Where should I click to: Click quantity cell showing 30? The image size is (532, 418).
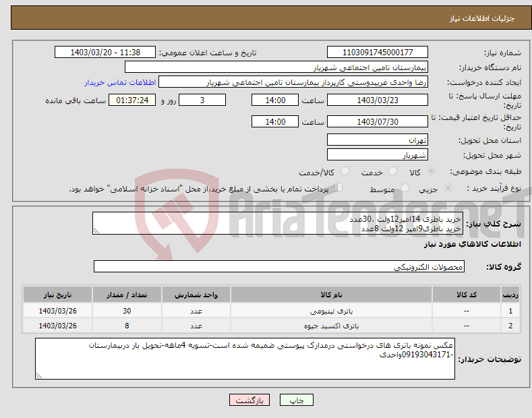(x=127, y=311)
